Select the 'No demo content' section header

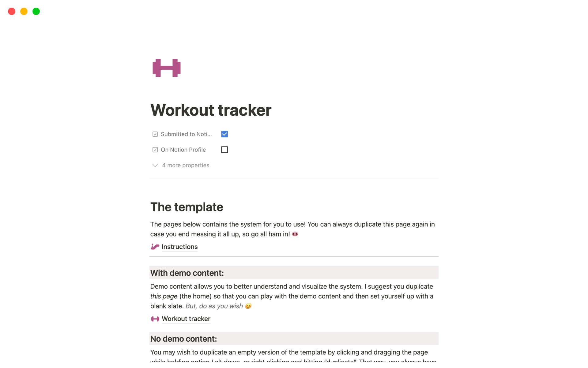(x=183, y=338)
